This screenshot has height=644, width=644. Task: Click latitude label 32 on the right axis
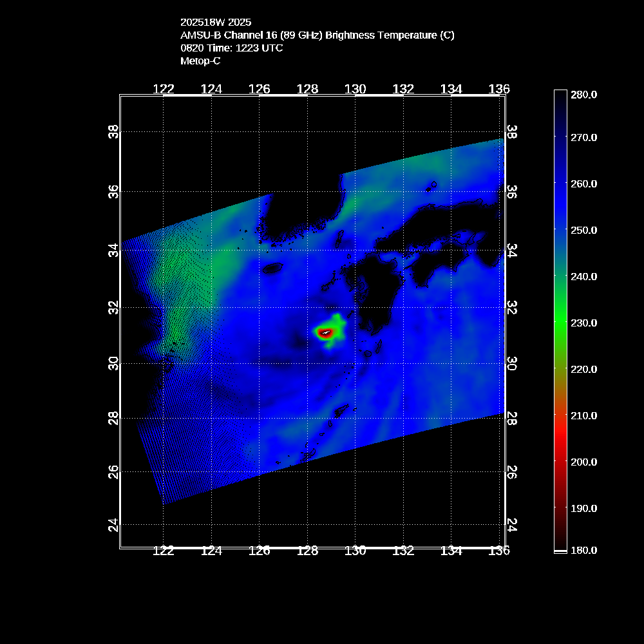512,308
